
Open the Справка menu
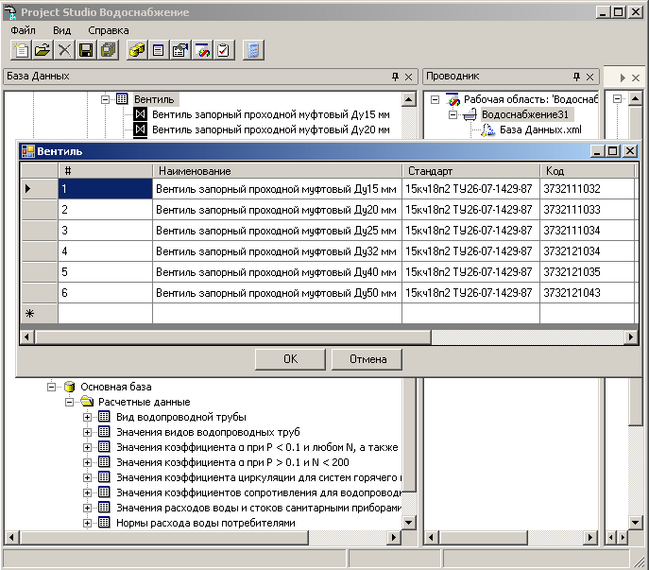(108, 31)
